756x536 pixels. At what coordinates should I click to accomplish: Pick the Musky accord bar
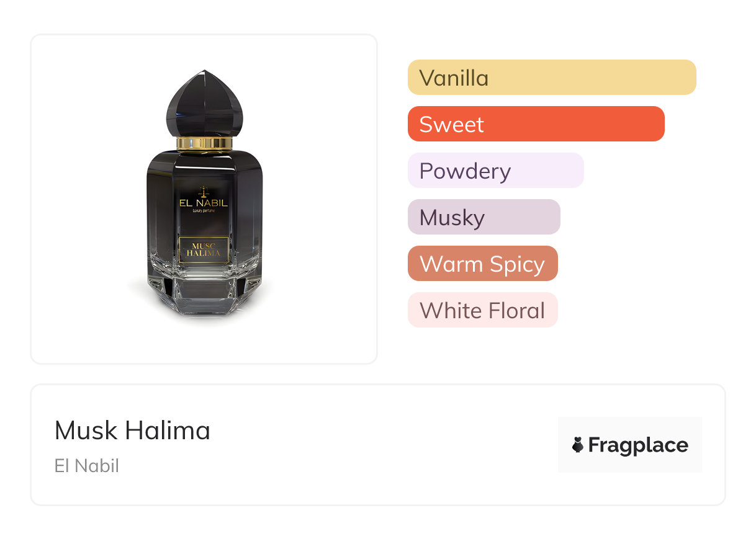click(484, 217)
